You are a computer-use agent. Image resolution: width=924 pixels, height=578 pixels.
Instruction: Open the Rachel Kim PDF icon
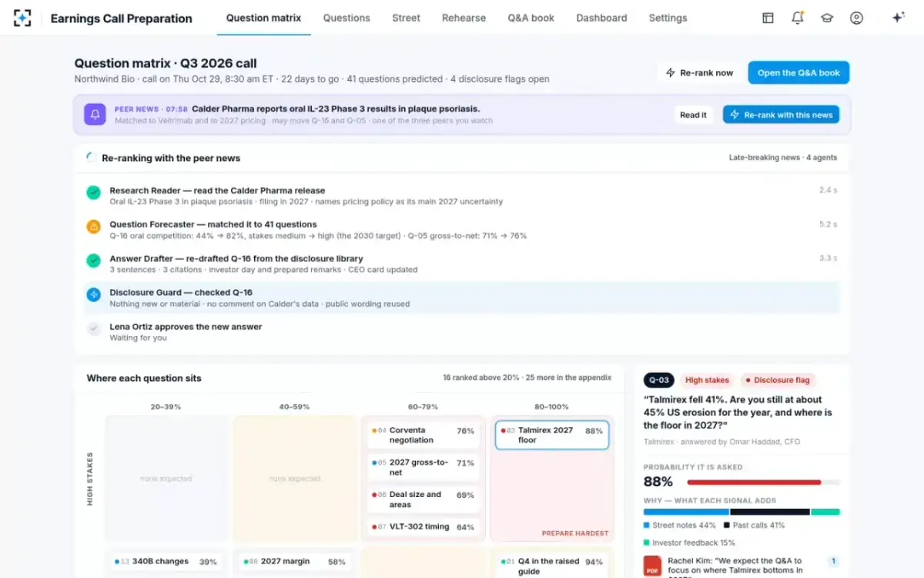[653, 566]
